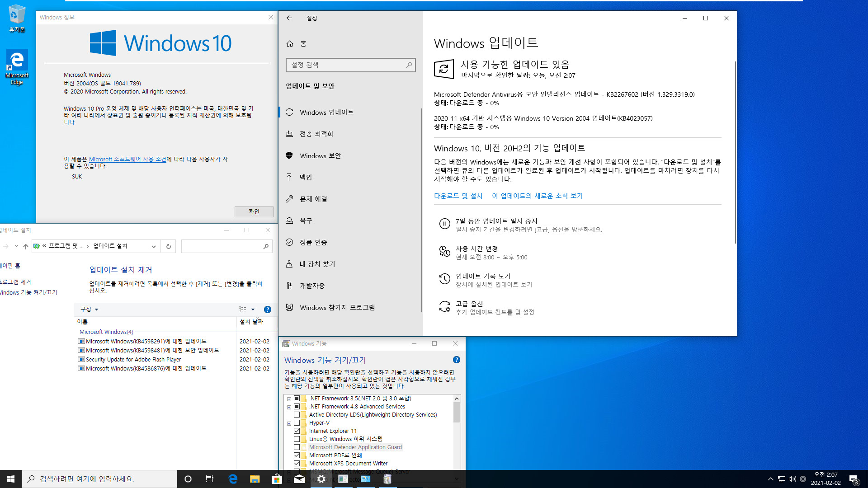Click Settings sidebar scrollbar
Image resolution: width=868 pixels, height=488 pixels.
(x=421, y=210)
